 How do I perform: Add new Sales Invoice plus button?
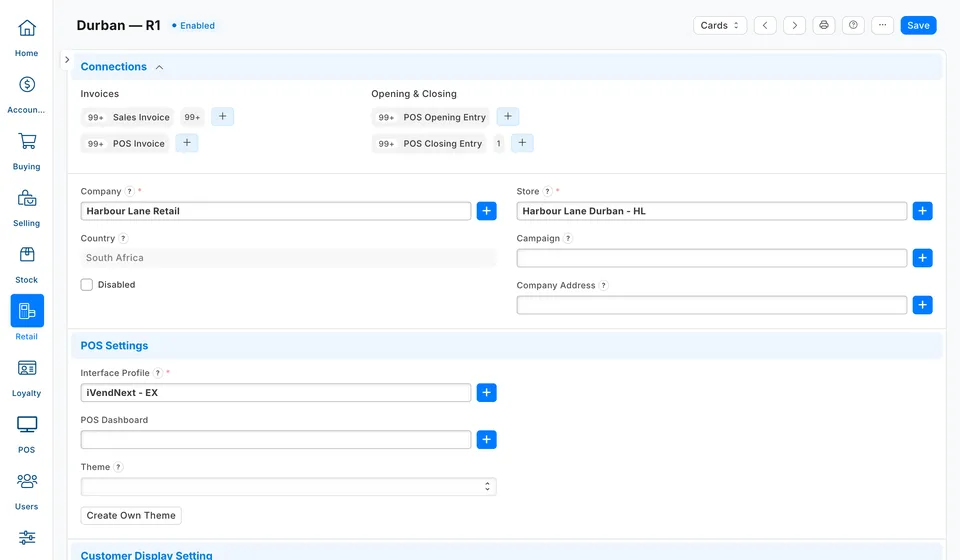(222, 116)
